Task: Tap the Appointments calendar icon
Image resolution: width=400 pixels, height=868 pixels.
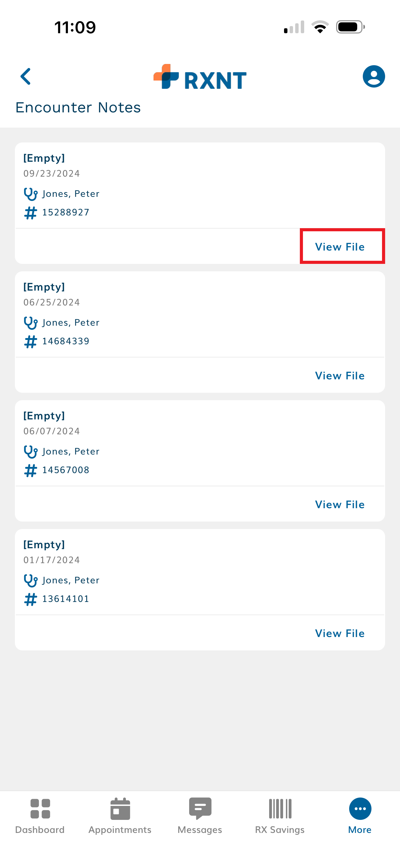Action: 120,808
